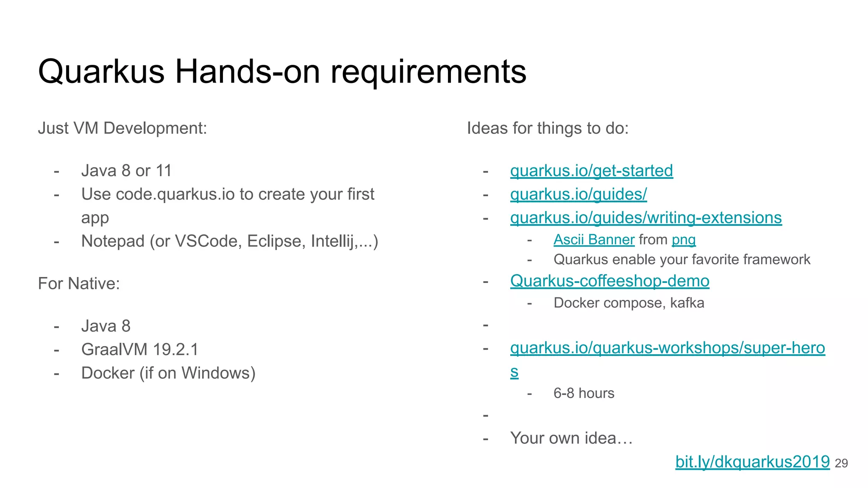Screen dimensions: 868x488
Task: Click the 'Docker (if on Windows)' bullet
Action: click(168, 373)
